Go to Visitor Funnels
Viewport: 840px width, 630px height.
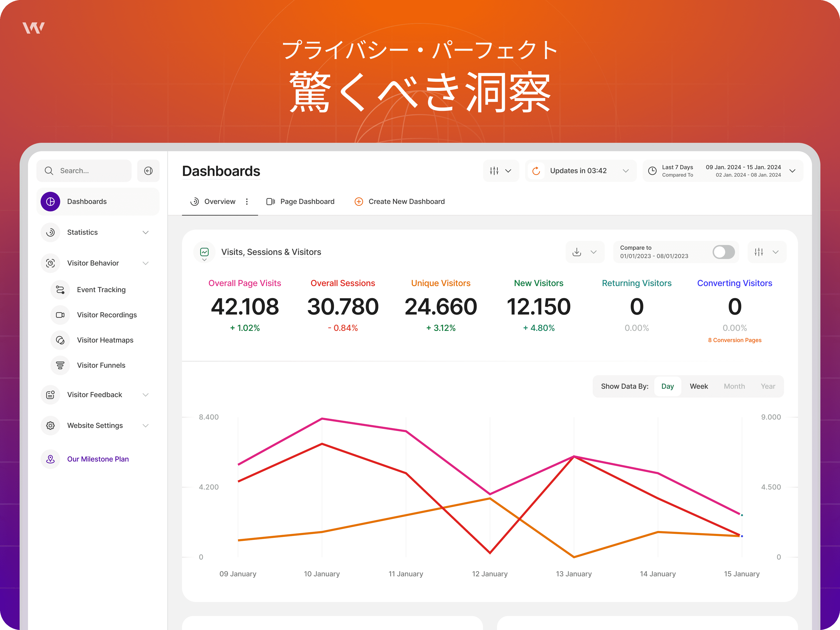(x=101, y=365)
